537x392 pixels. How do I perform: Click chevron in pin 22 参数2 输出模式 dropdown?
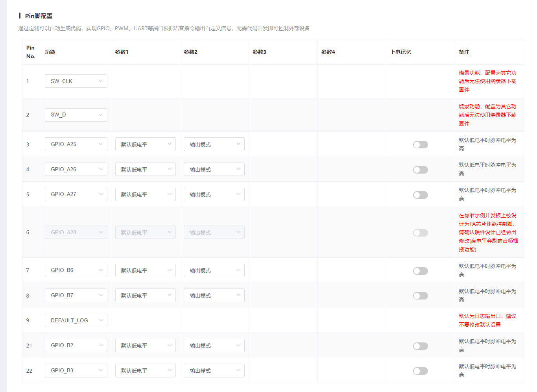point(238,371)
